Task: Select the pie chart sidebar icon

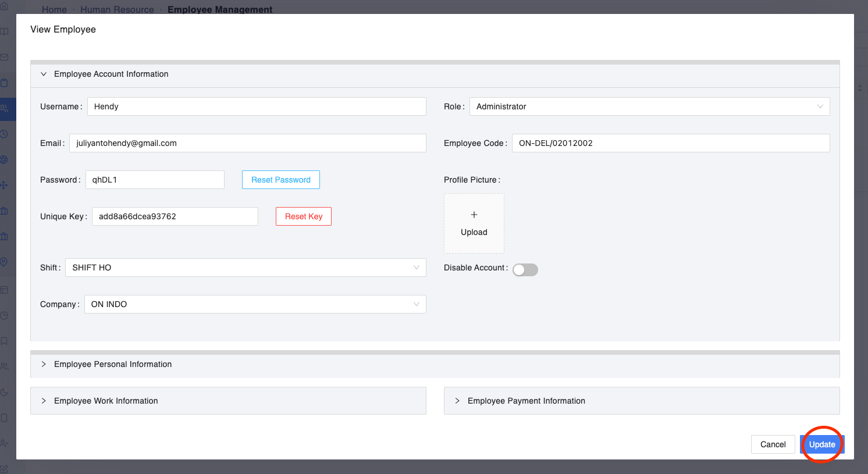Action: click(4, 315)
